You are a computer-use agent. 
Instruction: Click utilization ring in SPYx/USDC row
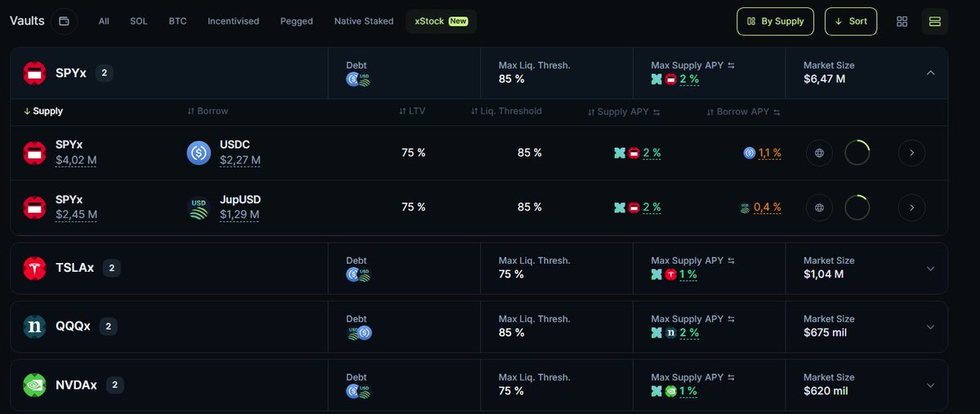coord(857,153)
